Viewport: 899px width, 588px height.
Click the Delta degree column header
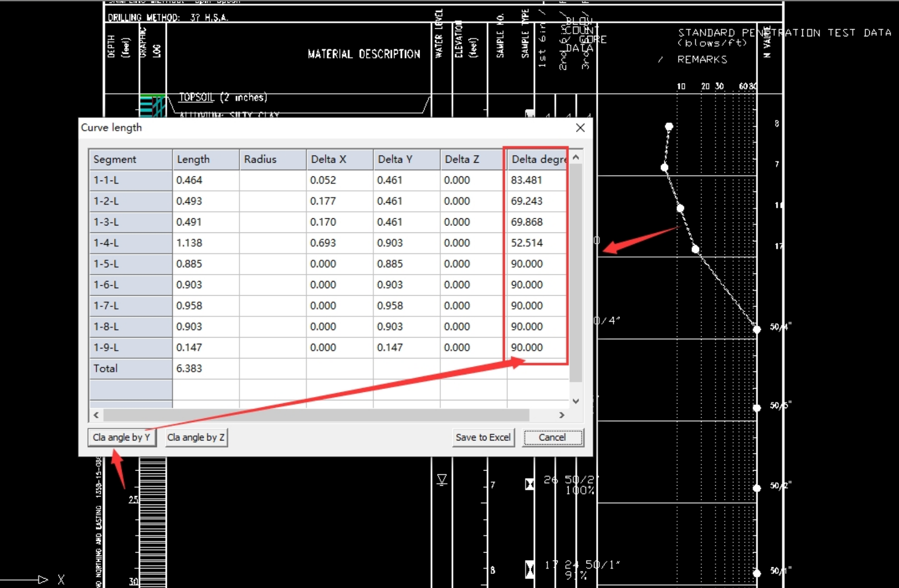[537, 159]
